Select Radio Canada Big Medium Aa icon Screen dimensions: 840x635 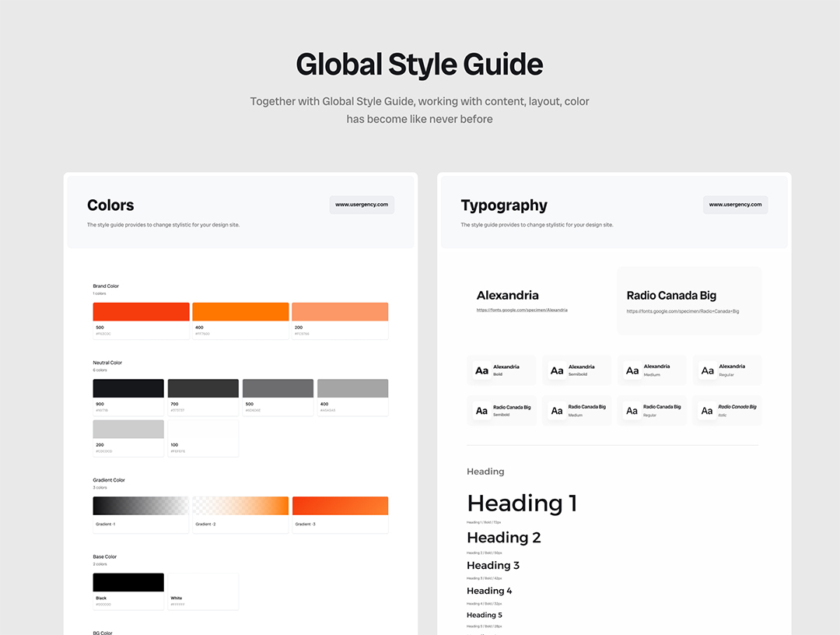(x=557, y=411)
